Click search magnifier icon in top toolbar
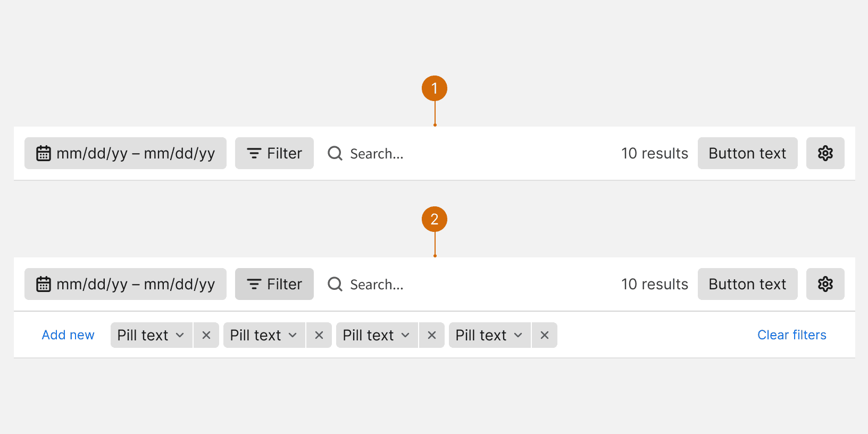 [x=335, y=153]
